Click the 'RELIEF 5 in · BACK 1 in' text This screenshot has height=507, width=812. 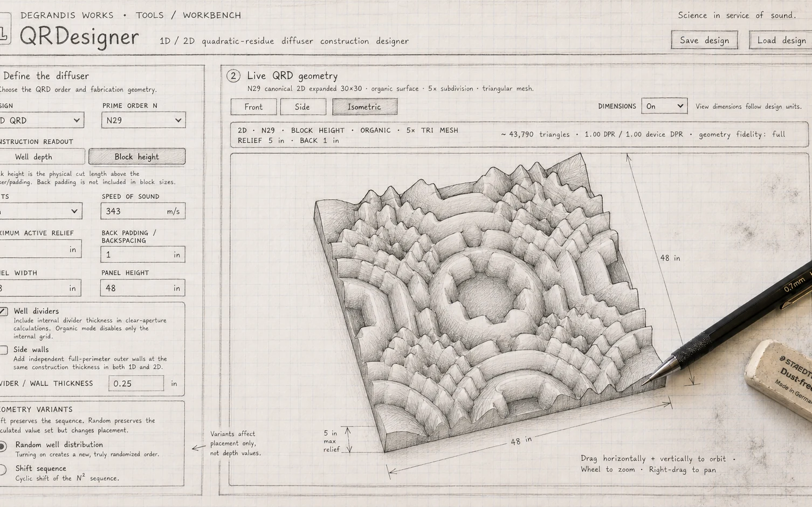pos(288,141)
